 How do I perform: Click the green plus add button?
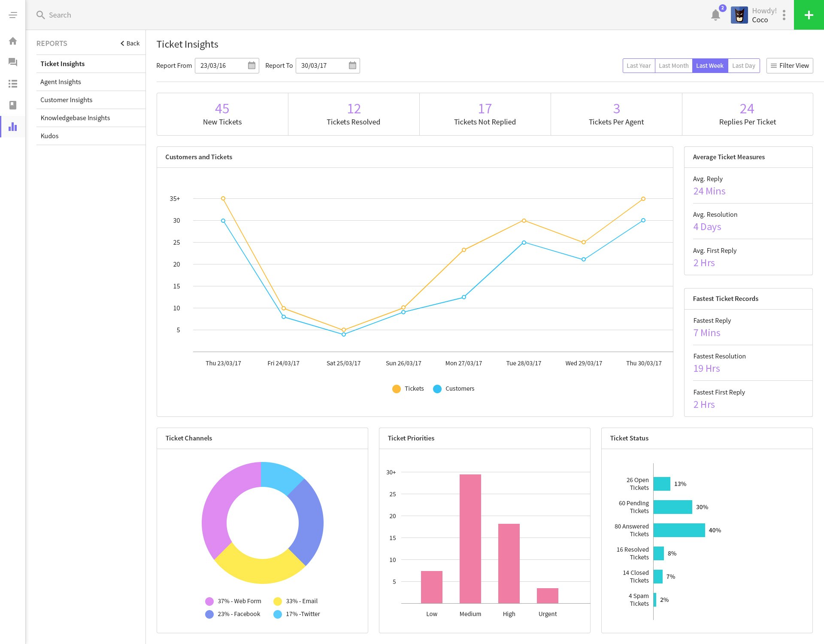tap(809, 15)
